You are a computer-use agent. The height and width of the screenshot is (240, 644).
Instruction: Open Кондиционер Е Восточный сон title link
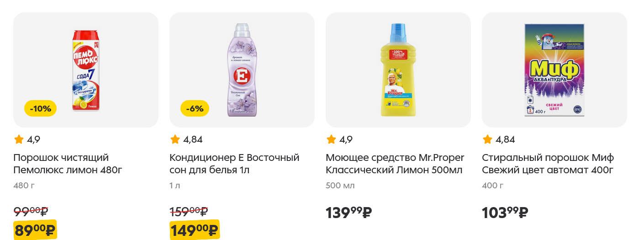(x=234, y=164)
